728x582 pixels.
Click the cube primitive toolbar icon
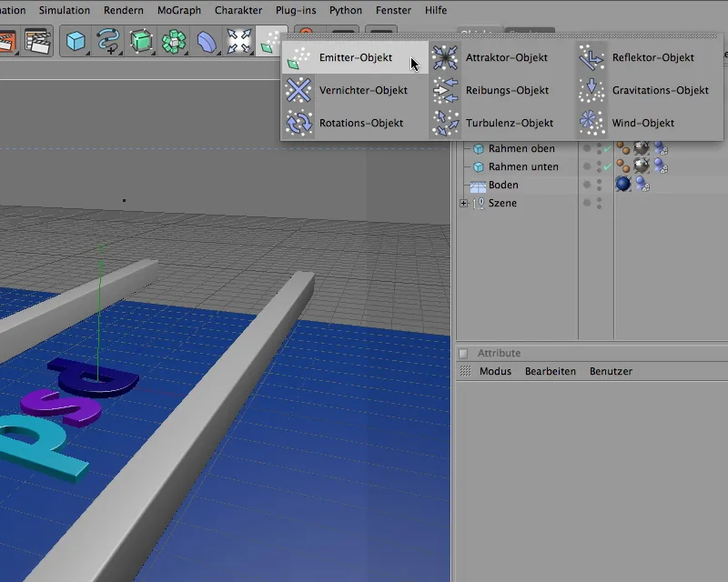[76, 41]
